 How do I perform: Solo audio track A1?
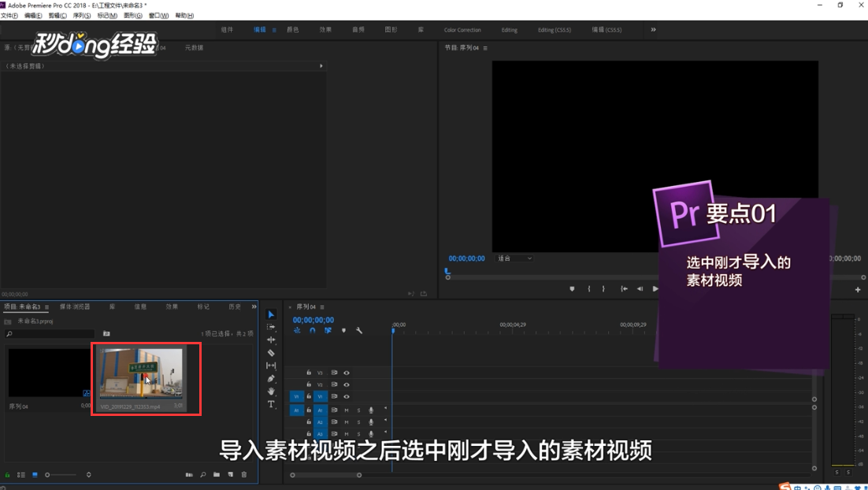[358, 410]
